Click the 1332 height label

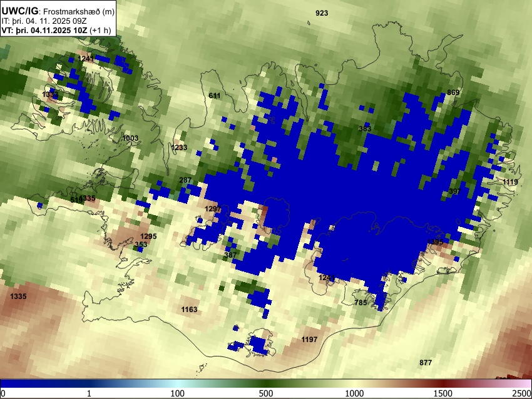coord(50,94)
